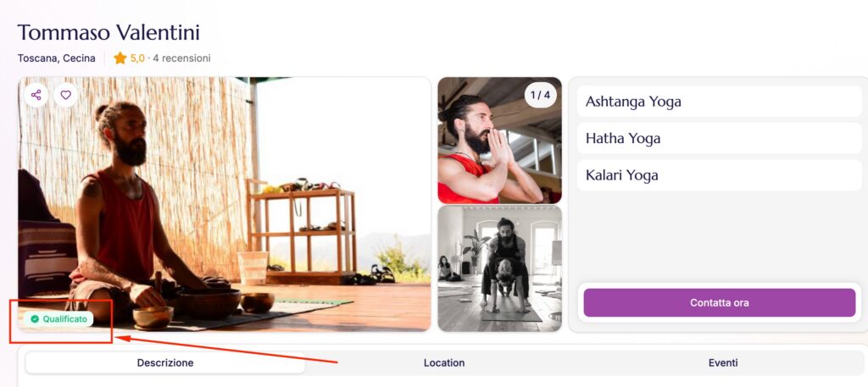This screenshot has height=387, width=868.
Task: Select the Qualificato badge label
Action: pos(58,319)
